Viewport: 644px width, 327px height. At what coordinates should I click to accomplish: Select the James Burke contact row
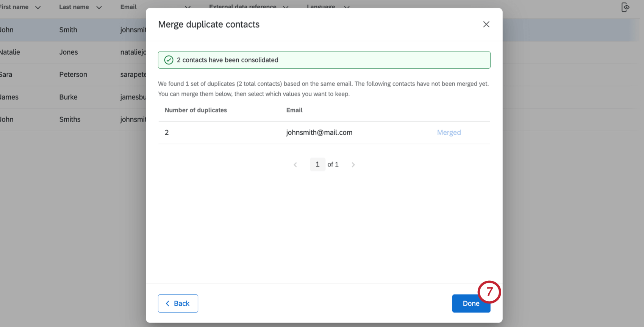coord(68,97)
